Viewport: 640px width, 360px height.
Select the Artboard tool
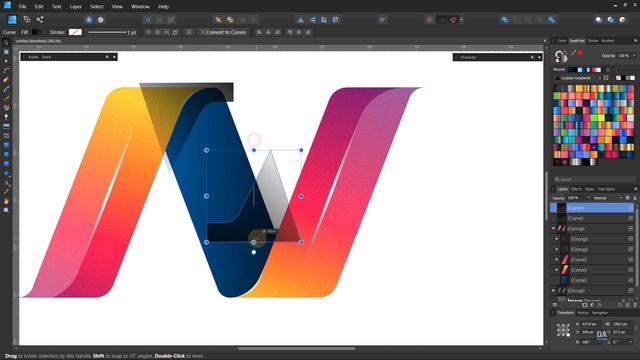[x=6, y=52]
